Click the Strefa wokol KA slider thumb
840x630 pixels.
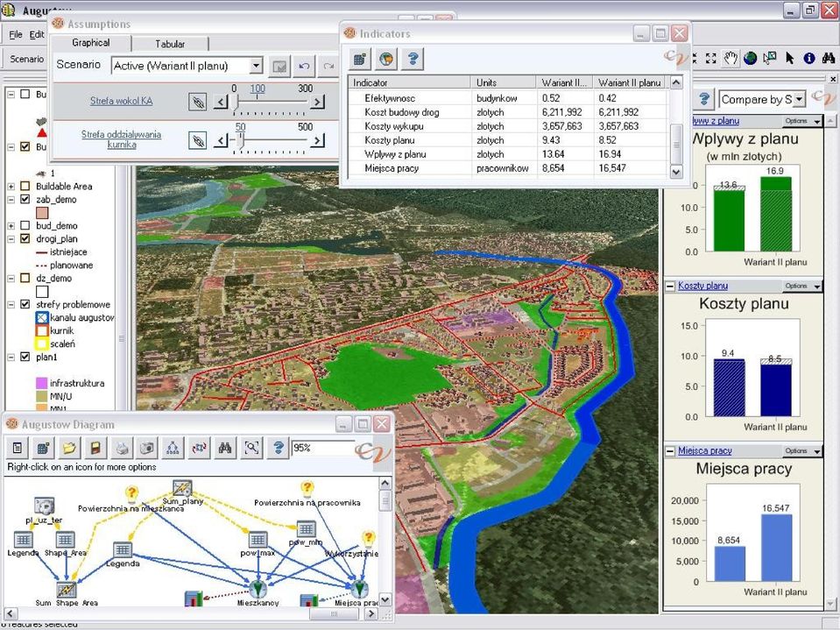click(x=236, y=102)
